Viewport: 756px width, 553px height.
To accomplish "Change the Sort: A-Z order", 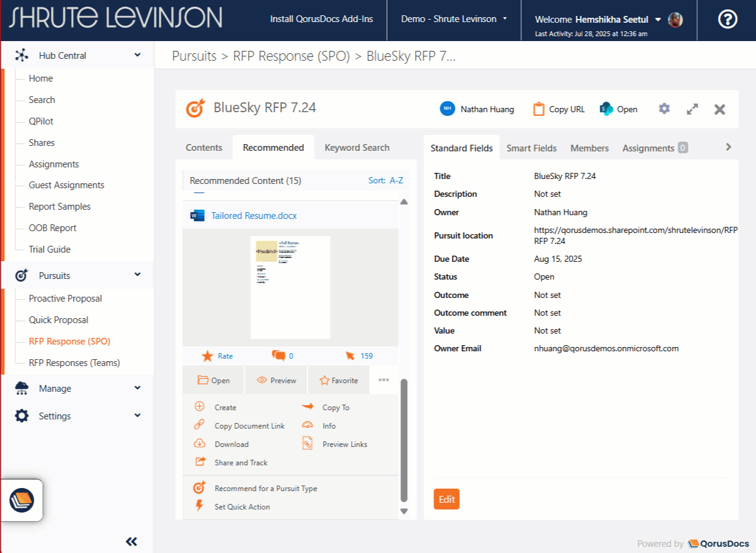I will tap(386, 181).
